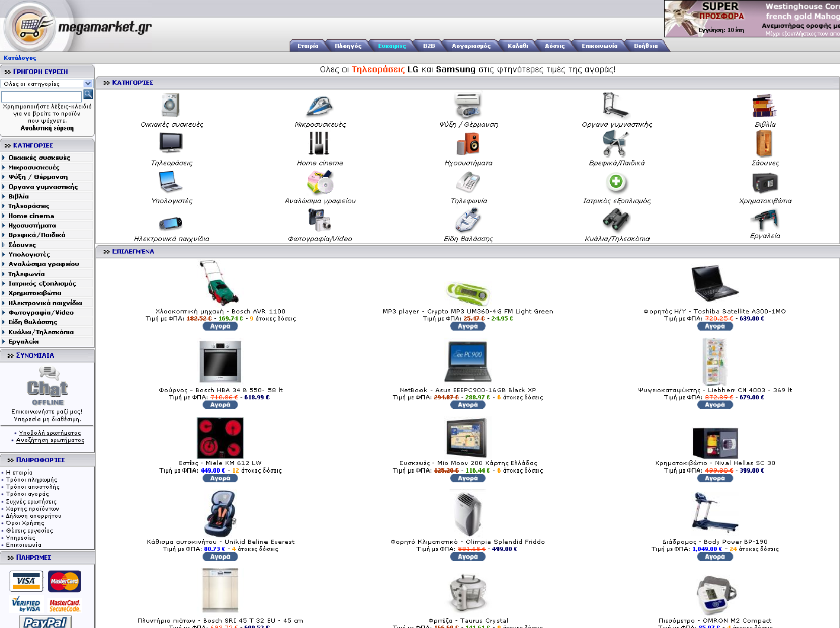Open the treadmill Όργανα γυμναστικής icon
This screenshot has height=628, width=840.
pos(616,105)
